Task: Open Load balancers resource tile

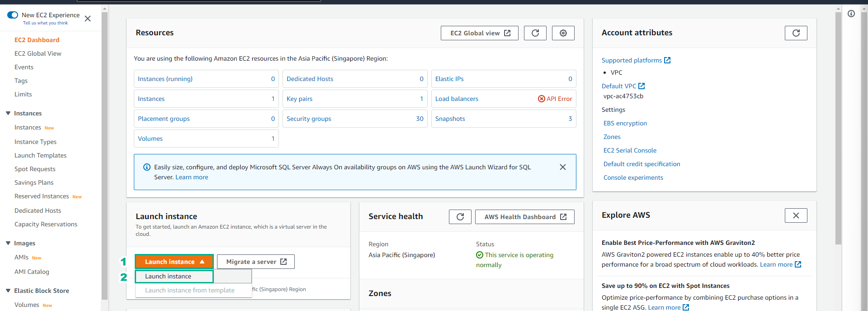Action: (x=504, y=99)
